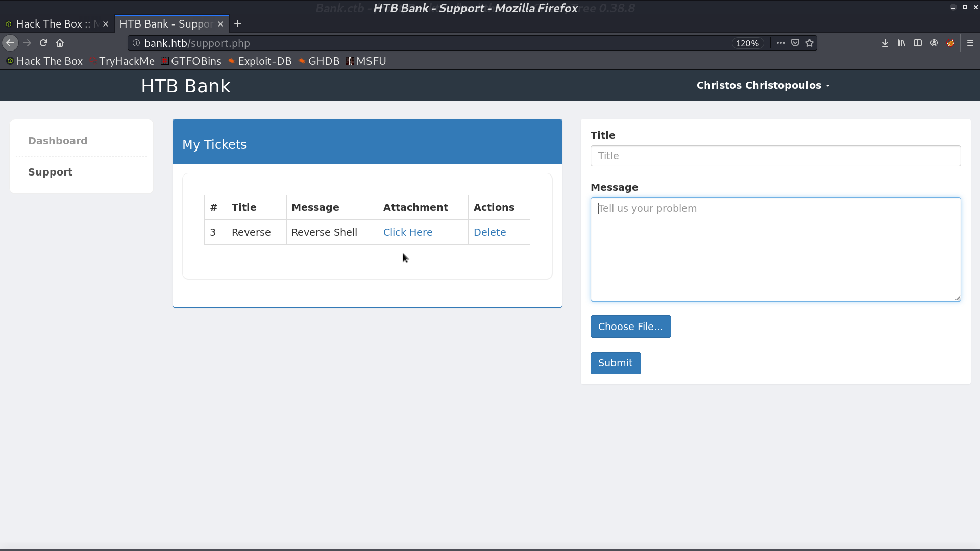Close the HTB Bank Support tab
Image resolution: width=980 pixels, height=551 pixels.
coord(220,24)
